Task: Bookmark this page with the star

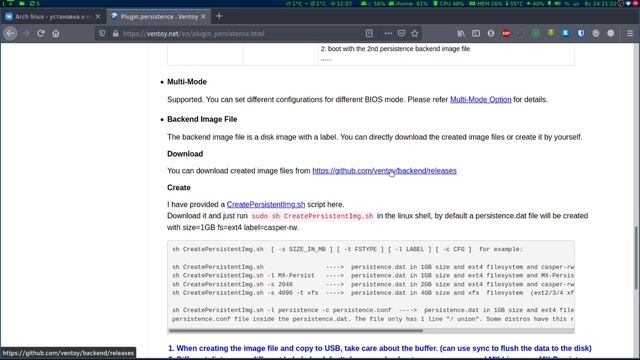Action: 415,33
